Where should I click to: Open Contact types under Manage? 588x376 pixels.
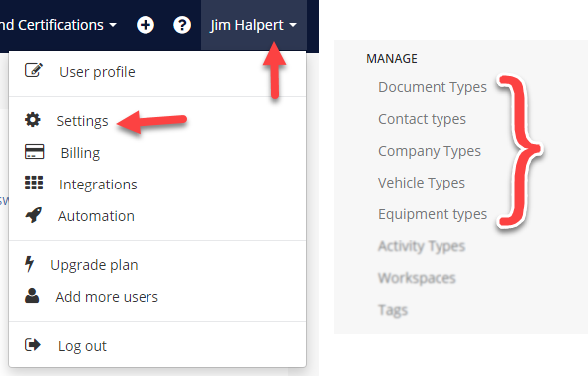(x=422, y=119)
